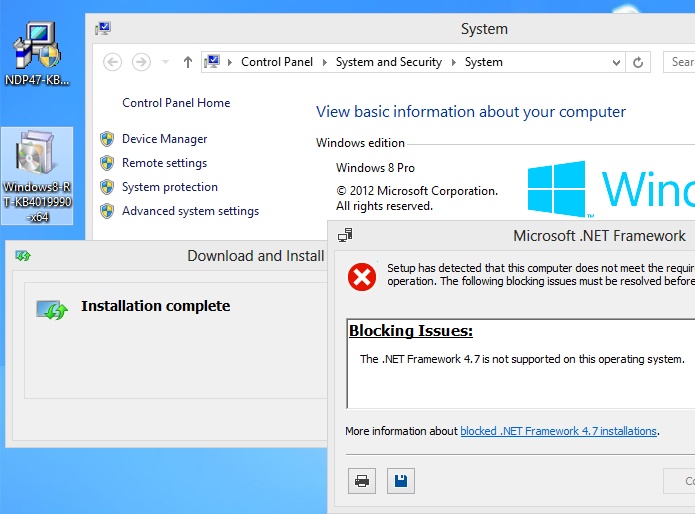Image resolution: width=695 pixels, height=514 pixels.
Task: Click shield icon beside System protection
Action: tap(107, 187)
